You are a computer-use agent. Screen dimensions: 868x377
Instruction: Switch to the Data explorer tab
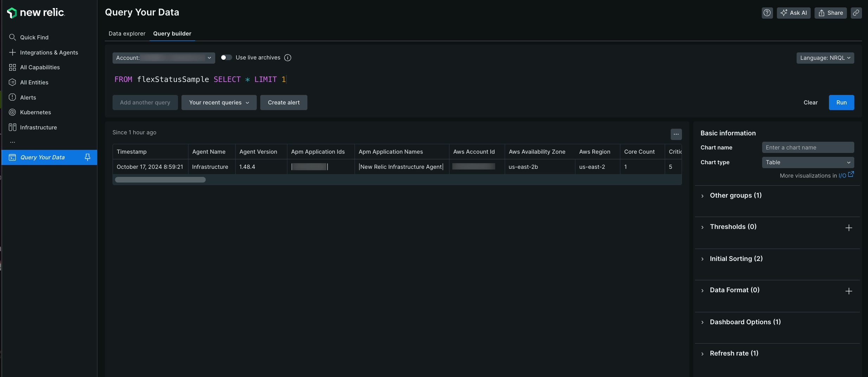tap(127, 34)
